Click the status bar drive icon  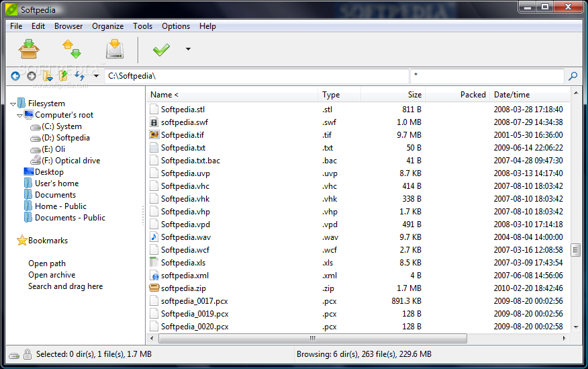pos(14,356)
